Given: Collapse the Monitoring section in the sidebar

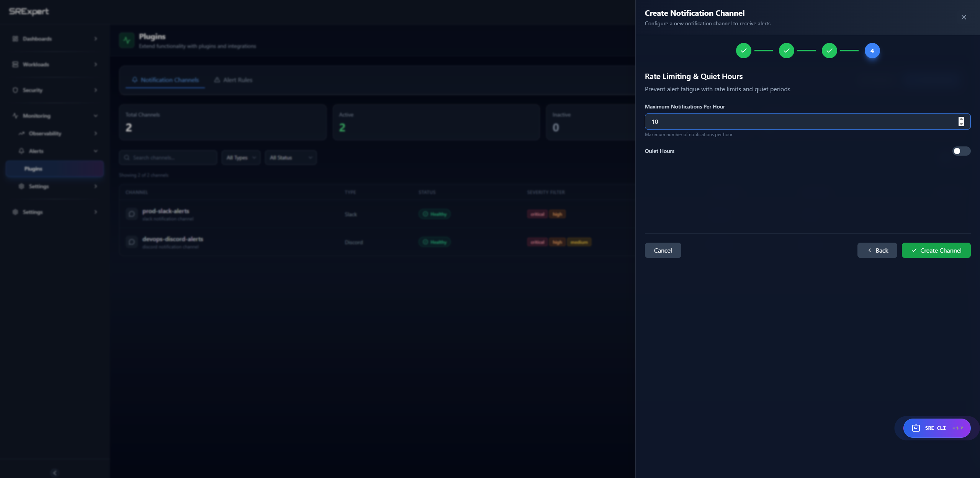Looking at the screenshot, I should 95,116.
